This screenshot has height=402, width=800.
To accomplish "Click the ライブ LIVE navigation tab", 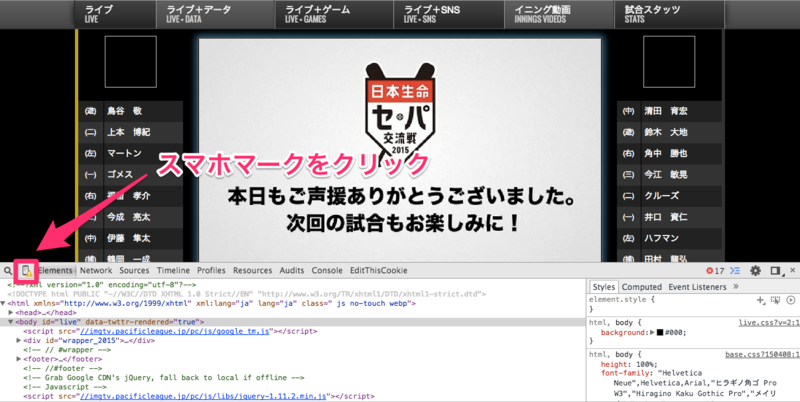I will click(x=116, y=14).
